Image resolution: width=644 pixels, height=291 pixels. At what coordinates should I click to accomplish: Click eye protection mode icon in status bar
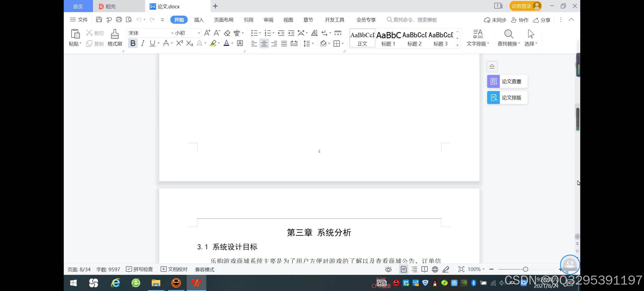coord(388,269)
